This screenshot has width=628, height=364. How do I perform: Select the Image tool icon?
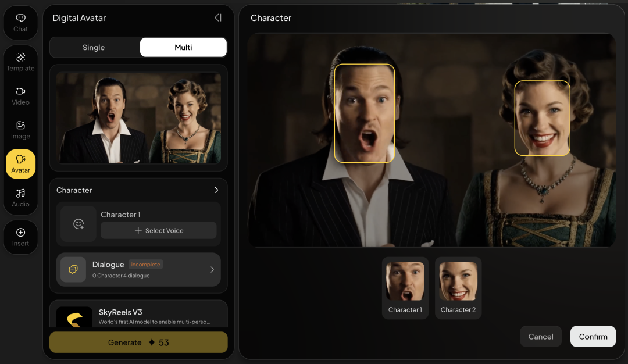point(20,129)
